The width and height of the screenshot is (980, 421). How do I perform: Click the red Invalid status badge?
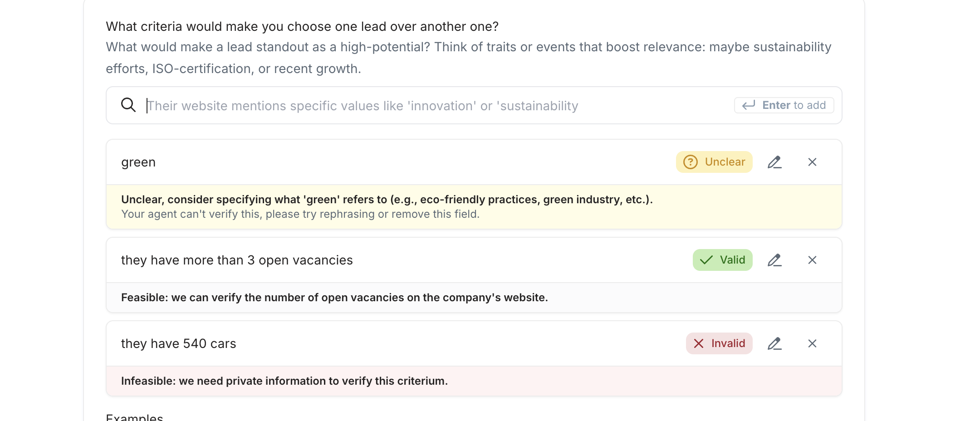coord(719,343)
